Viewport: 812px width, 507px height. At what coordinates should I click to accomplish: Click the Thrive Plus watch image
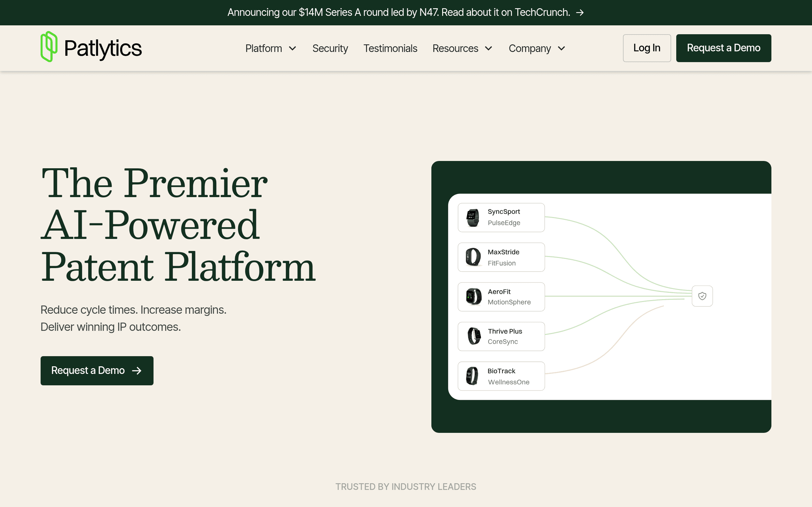point(474,336)
